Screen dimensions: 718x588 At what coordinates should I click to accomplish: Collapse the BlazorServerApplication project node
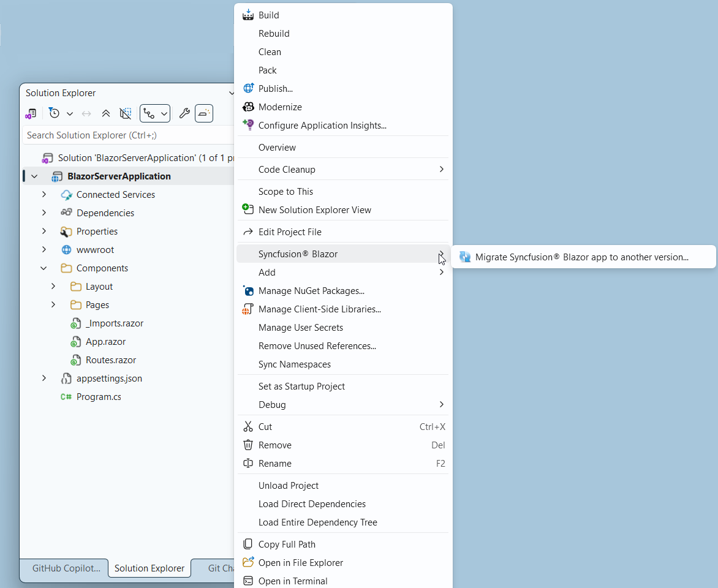(x=34, y=176)
